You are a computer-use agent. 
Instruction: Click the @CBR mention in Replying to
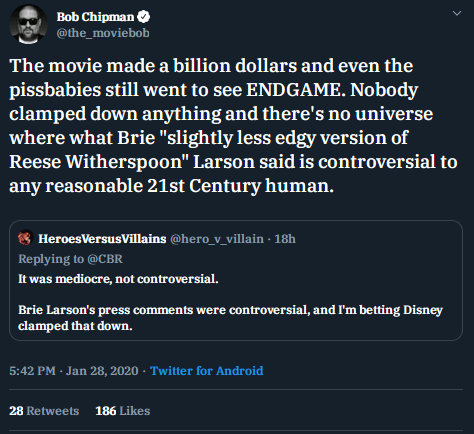point(105,259)
